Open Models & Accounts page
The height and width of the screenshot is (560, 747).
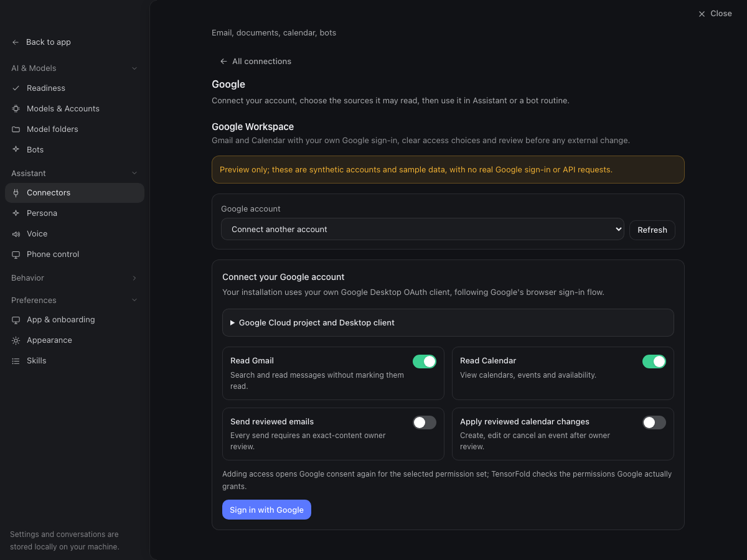click(75, 109)
